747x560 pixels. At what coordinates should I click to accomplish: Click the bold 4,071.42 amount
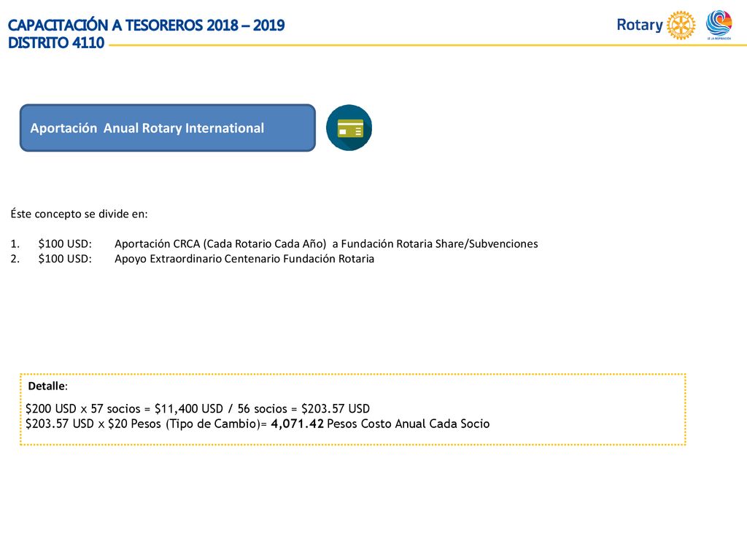click(298, 424)
